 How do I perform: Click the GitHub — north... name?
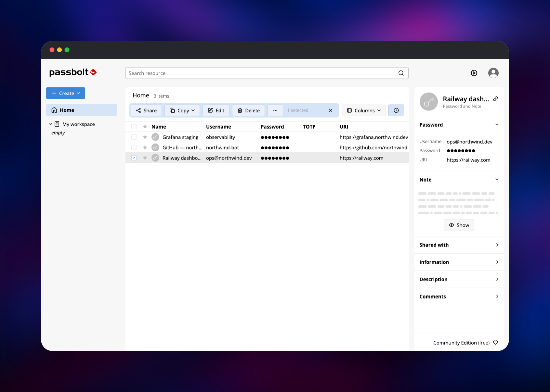point(182,147)
